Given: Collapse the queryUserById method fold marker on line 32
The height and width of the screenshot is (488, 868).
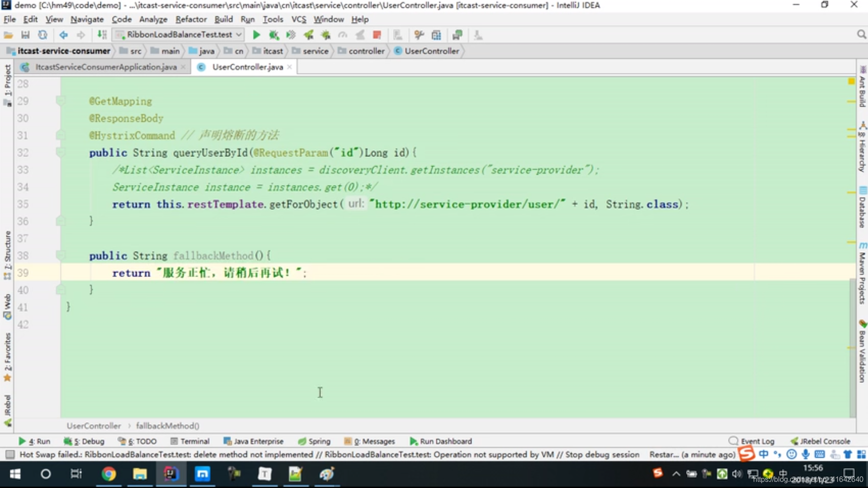Looking at the screenshot, I should [x=60, y=152].
